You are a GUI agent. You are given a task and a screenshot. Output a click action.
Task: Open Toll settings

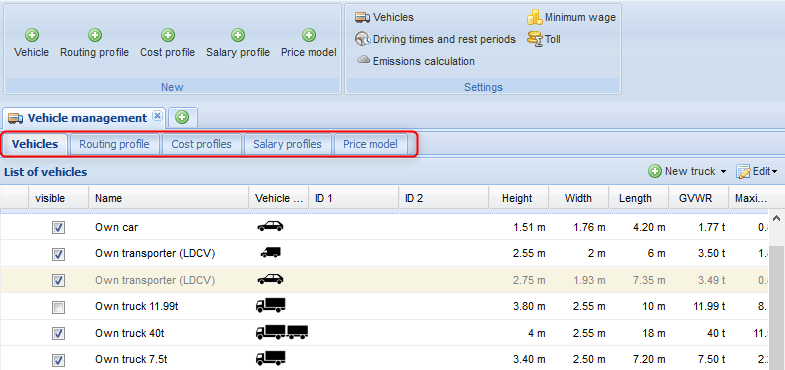[x=544, y=39]
